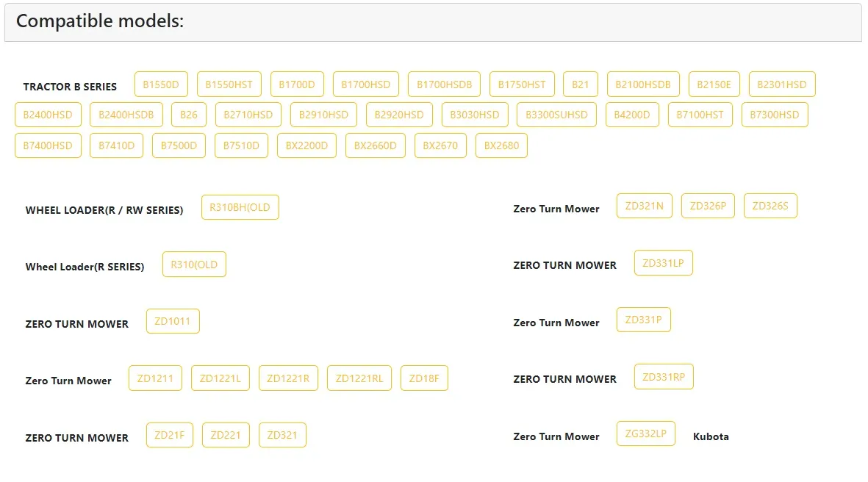Click the BX2200D model tag

[x=306, y=145]
